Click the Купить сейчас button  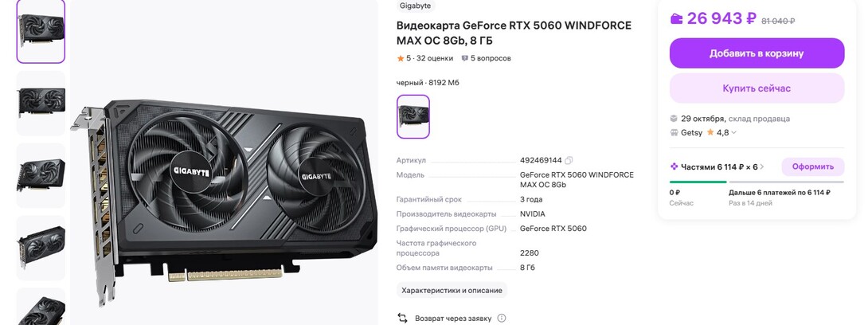tap(757, 88)
